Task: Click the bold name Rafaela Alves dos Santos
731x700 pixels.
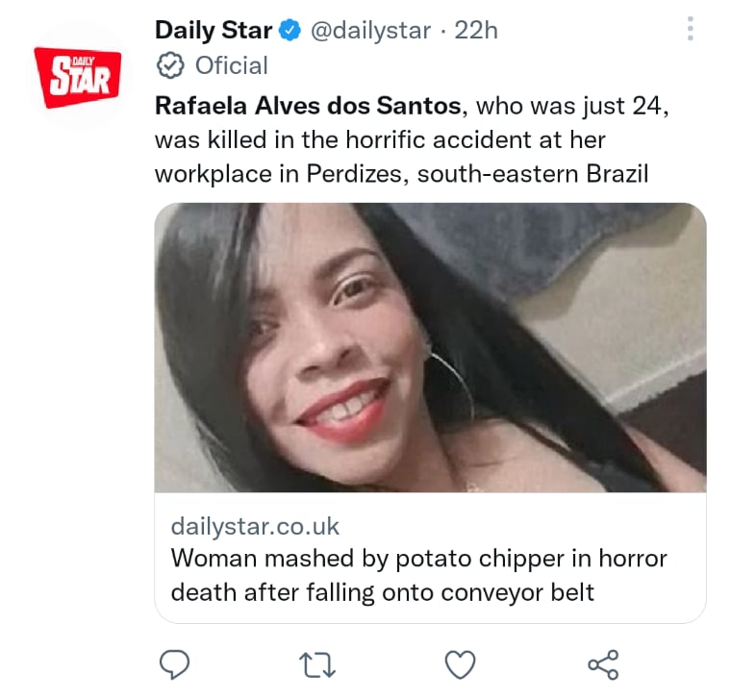Action: (x=308, y=106)
